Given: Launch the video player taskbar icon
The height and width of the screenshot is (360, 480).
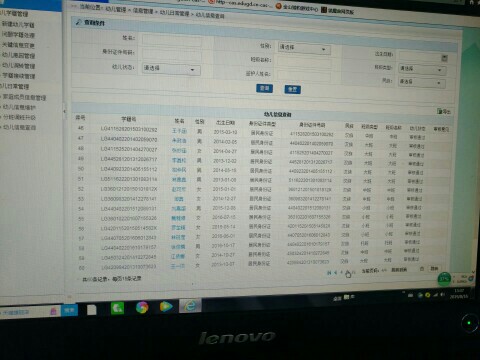Looking at the screenshot, I should pos(166,306).
